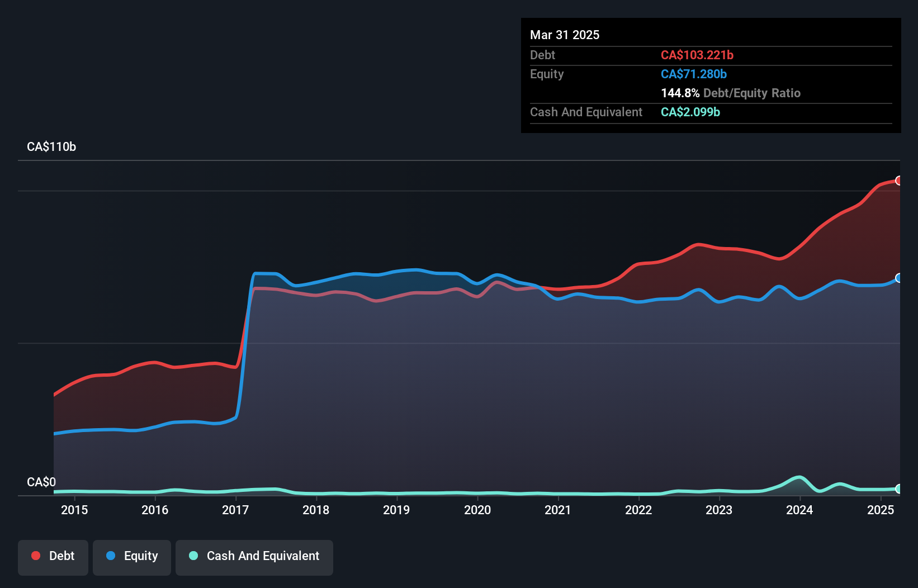This screenshot has height=588, width=918.
Task: Toggle the Debt series legend button
Action: [x=53, y=557]
